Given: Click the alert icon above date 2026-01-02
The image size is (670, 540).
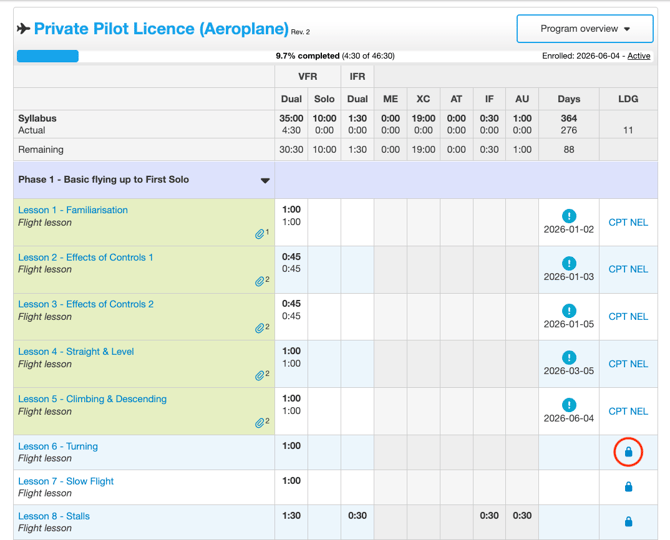Looking at the screenshot, I should (569, 216).
